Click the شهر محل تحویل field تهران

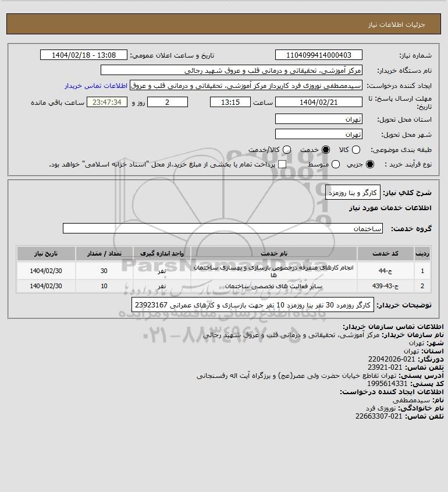coord(318,134)
